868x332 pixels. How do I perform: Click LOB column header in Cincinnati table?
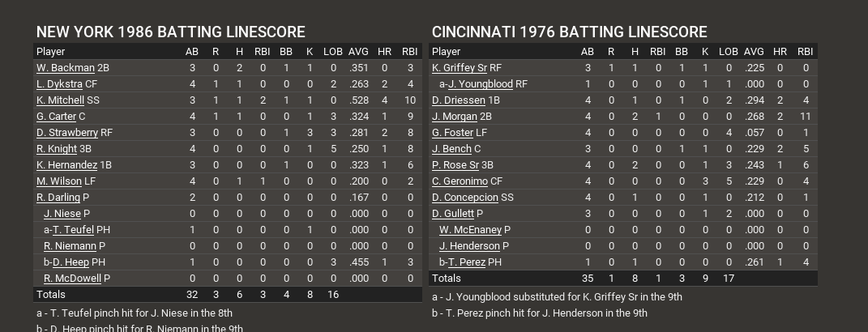click(x=729, y=52)
